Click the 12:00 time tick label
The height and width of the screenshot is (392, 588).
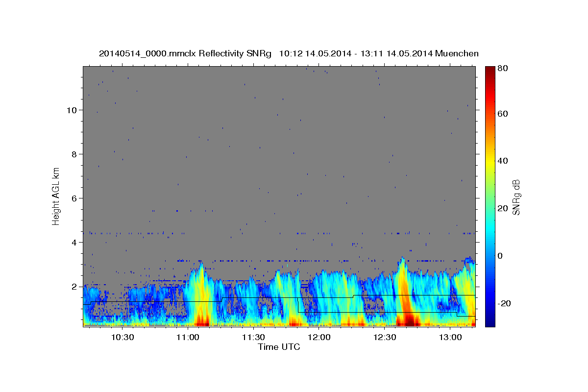click(x=319, y=337)
